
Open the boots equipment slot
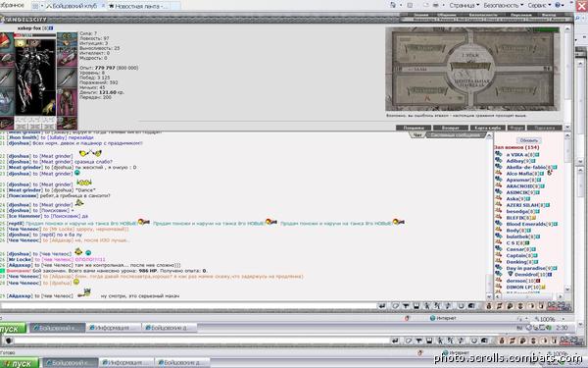coord(67,123)
